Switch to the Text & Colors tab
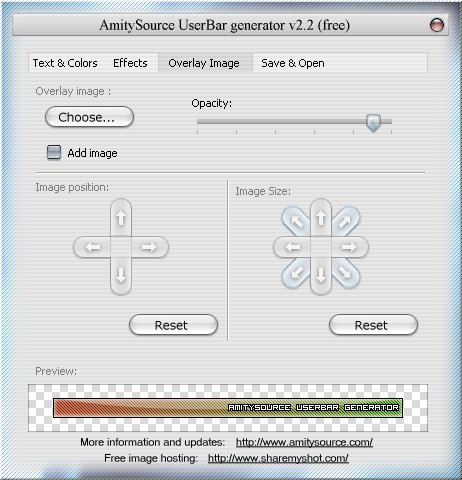This screenshot has width=462, height=480. click(65, 63)
